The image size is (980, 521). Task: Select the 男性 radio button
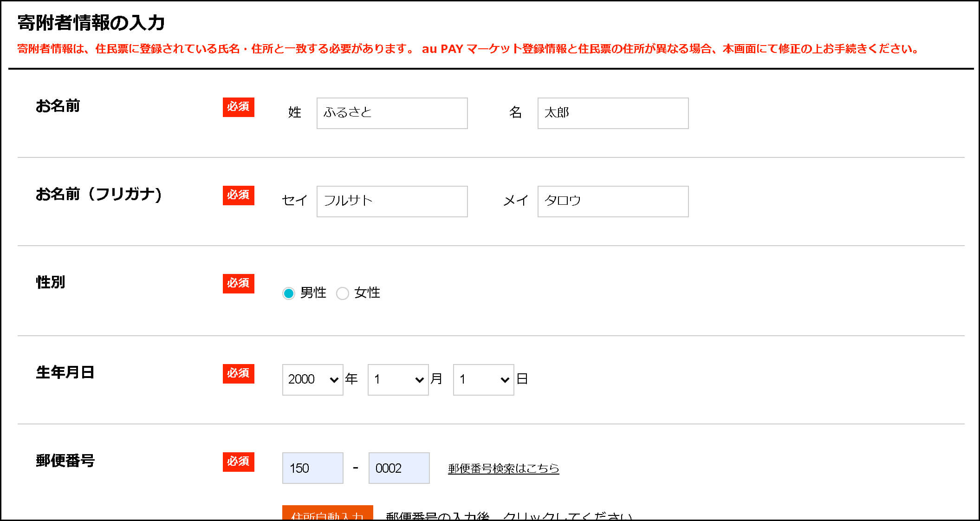pyautogui.click(x=288, y=293)
